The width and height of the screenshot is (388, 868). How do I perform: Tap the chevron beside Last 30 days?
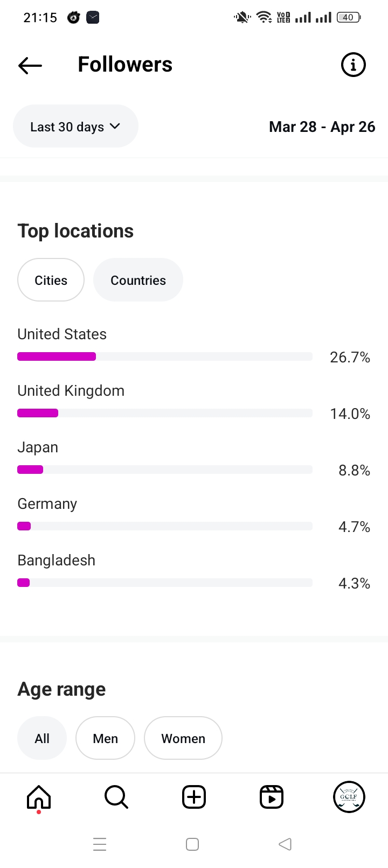coord(115,127)
